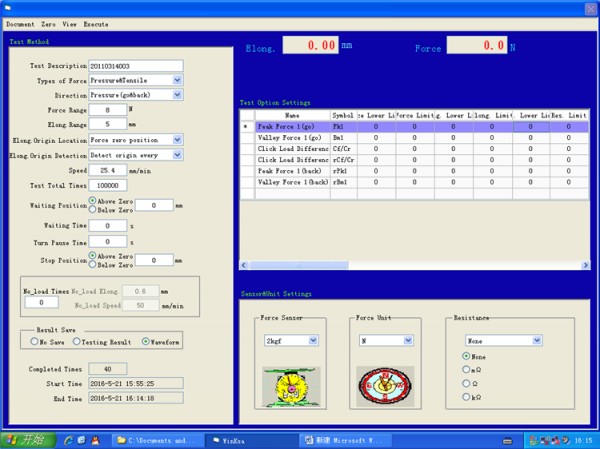Screen dimensions: 600x449
Task: Open the Execute menu
Action: 95,23
